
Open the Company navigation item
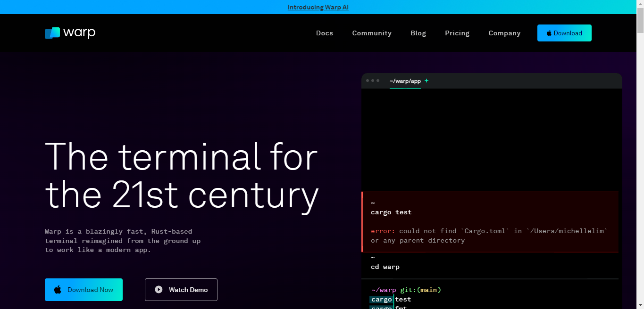(x=504, y=33)
